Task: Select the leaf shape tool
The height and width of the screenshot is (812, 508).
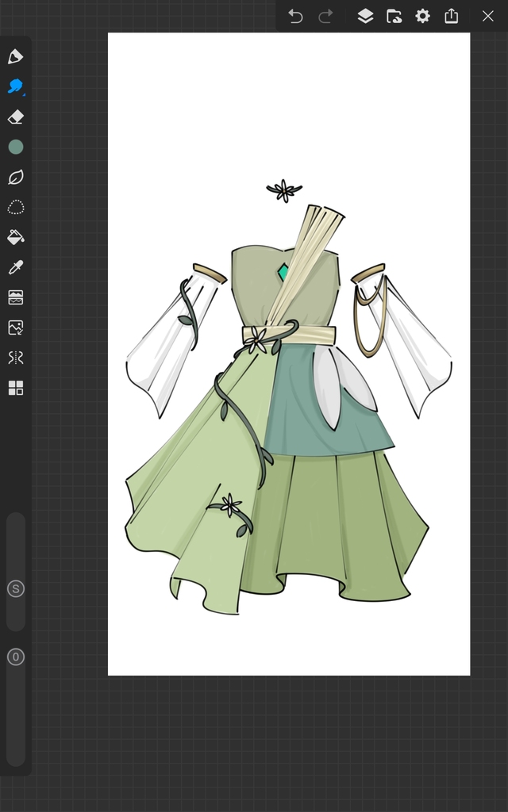Action: click(x=16, y=177)
